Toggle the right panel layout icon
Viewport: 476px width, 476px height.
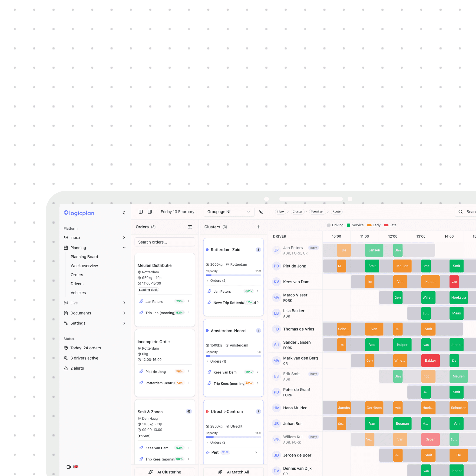(x=149, y=212)
